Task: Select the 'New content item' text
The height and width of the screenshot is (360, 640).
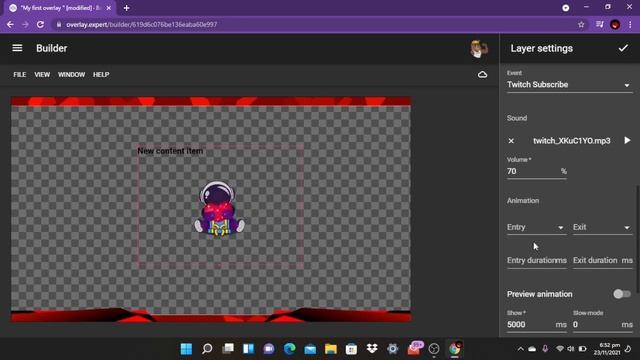Action: pos(170,151)
